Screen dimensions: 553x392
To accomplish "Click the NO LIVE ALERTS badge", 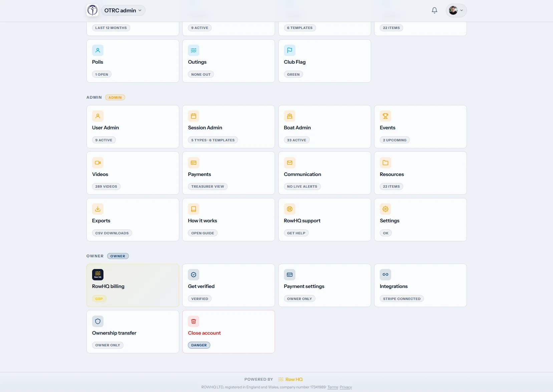I will click(x=302, y=187).
